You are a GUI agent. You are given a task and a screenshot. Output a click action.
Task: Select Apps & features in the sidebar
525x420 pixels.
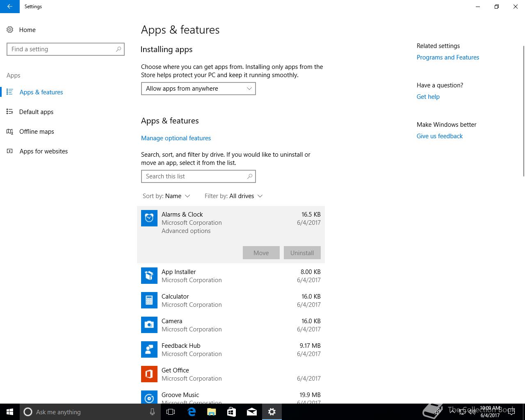click(41, 92)
